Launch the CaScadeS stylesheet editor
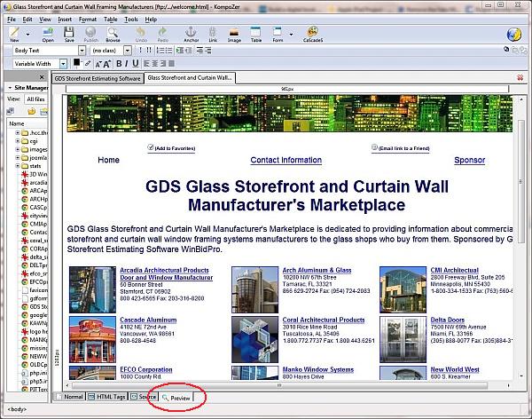The height and width of the screenshot is (419, 532). click(312, 35)
